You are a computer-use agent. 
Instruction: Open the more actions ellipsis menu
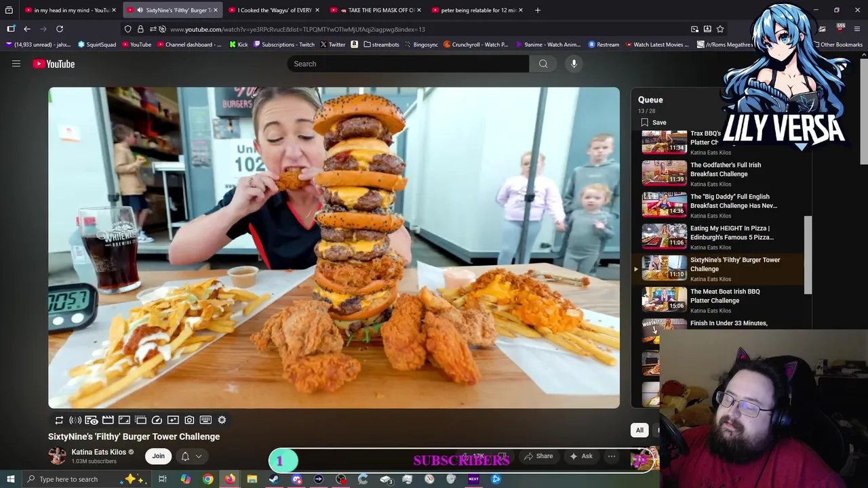[x=611, y=456]
